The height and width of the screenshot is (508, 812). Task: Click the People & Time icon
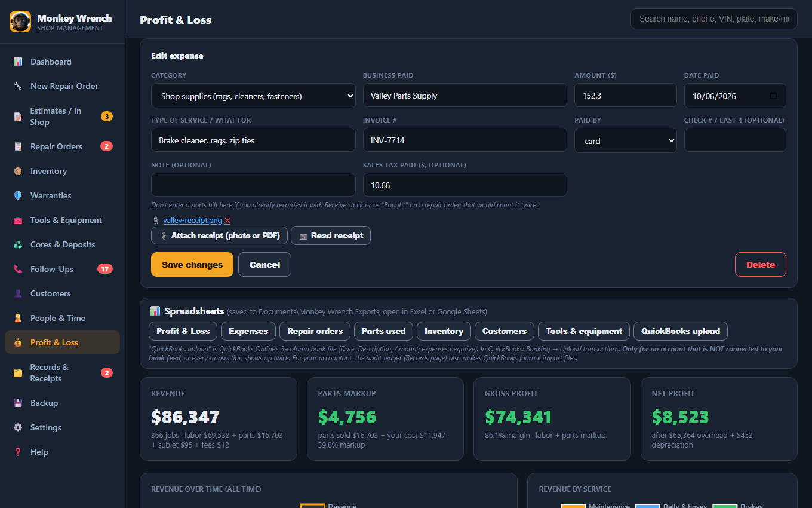(18, 318)
